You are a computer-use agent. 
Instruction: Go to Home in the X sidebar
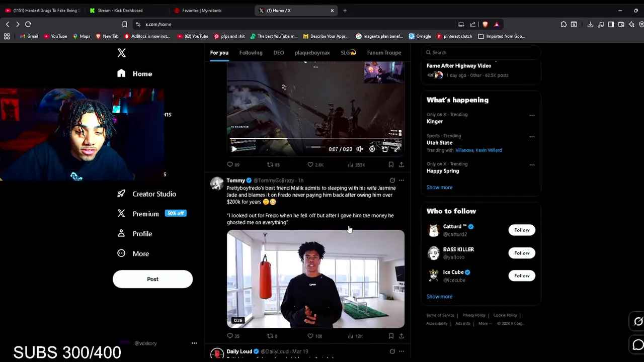[134, 73]
